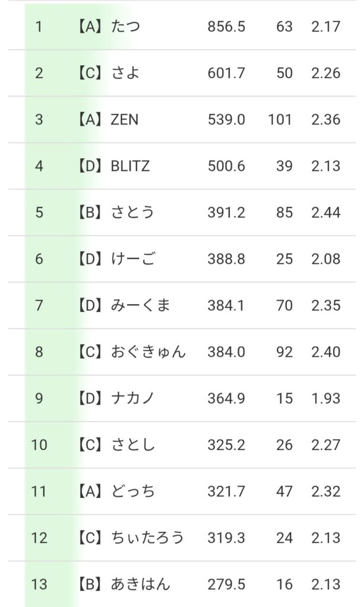Select player さよ in the ranking
The width and height of the screenshot is (364, 607).
tap(126, 74)
